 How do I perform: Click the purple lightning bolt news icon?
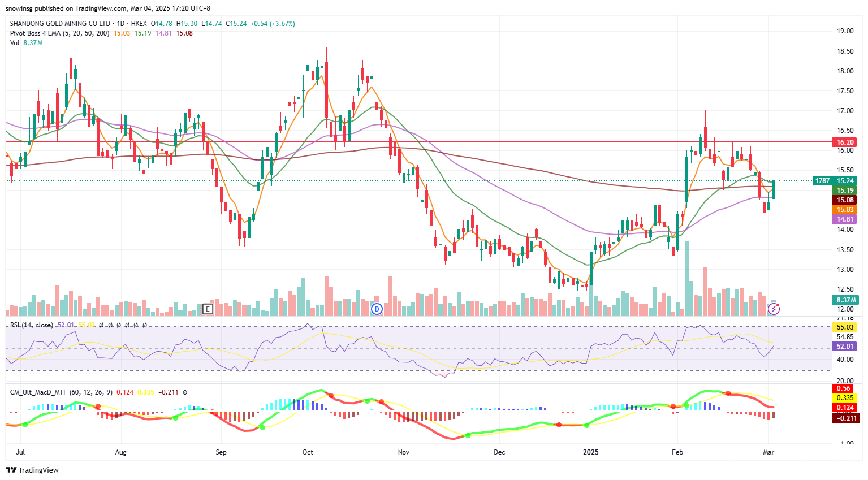point(774,309)
